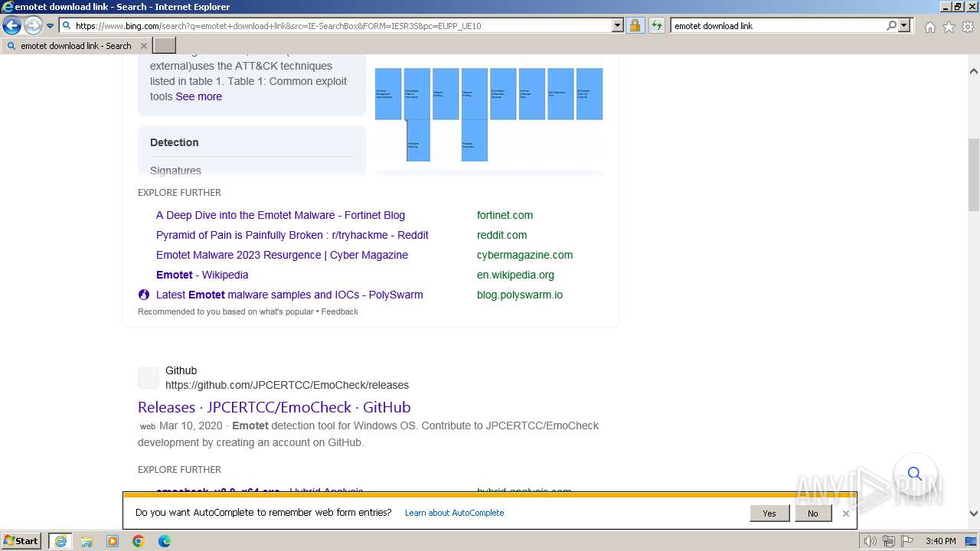
Task: Click the scrollbar down arrow
Action: point(974,514)
